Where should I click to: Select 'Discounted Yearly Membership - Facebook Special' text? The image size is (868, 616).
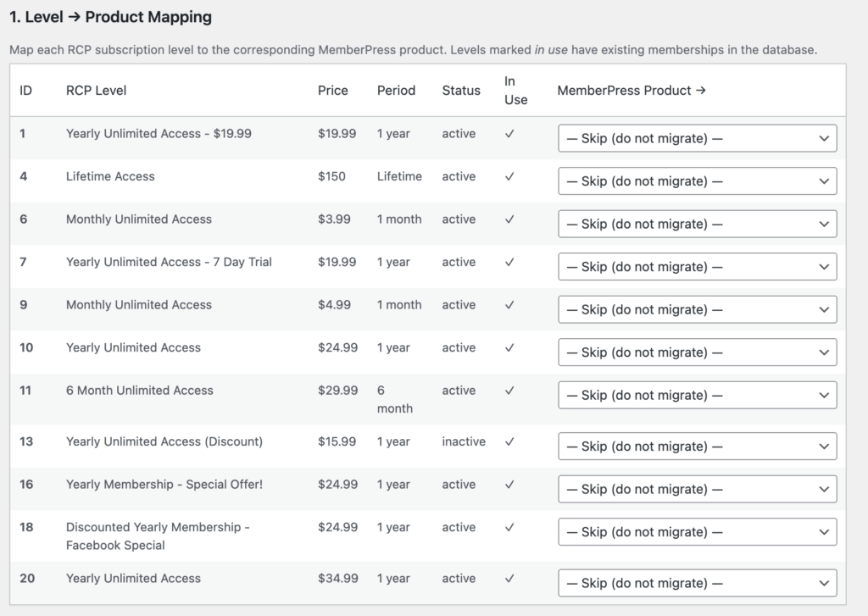click(x=158, y=536)
